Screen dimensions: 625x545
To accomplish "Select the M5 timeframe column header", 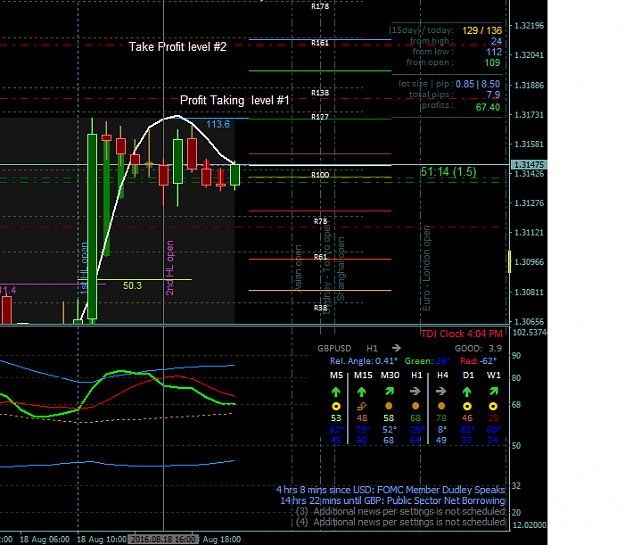I will pos(336,375).
